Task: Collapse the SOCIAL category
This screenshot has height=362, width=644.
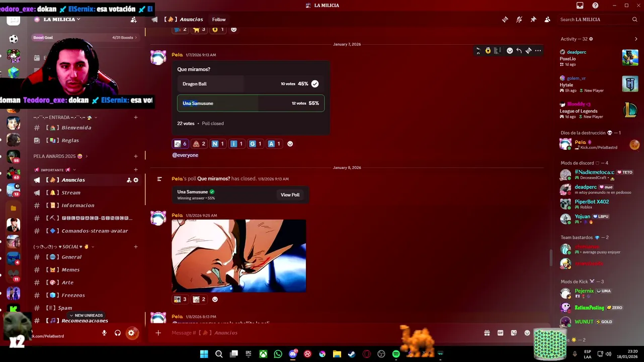Action: (x=64, y=247)
